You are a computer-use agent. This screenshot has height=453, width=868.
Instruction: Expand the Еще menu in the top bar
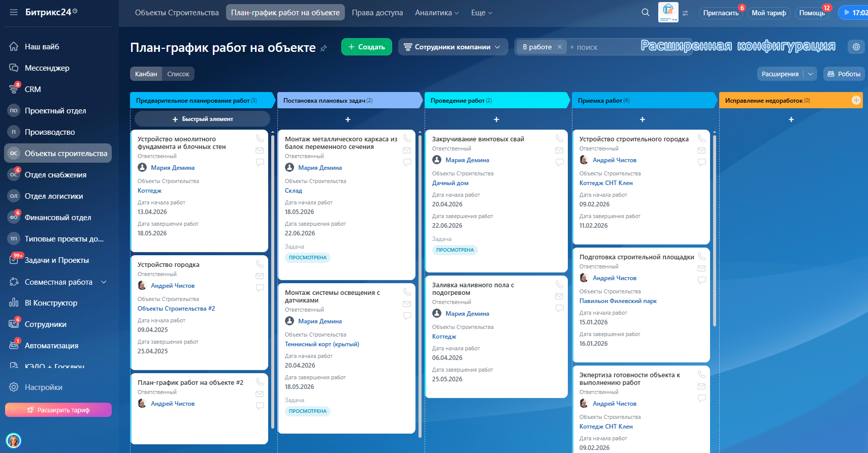pyautogui.click(x=481, y=13)
